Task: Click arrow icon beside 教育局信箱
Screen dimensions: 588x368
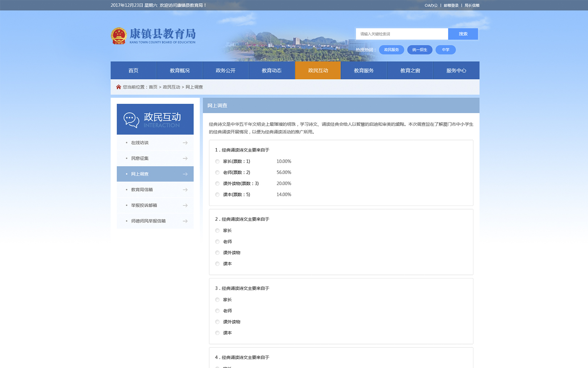Action: pyautogui.click(x=185, y=190)
